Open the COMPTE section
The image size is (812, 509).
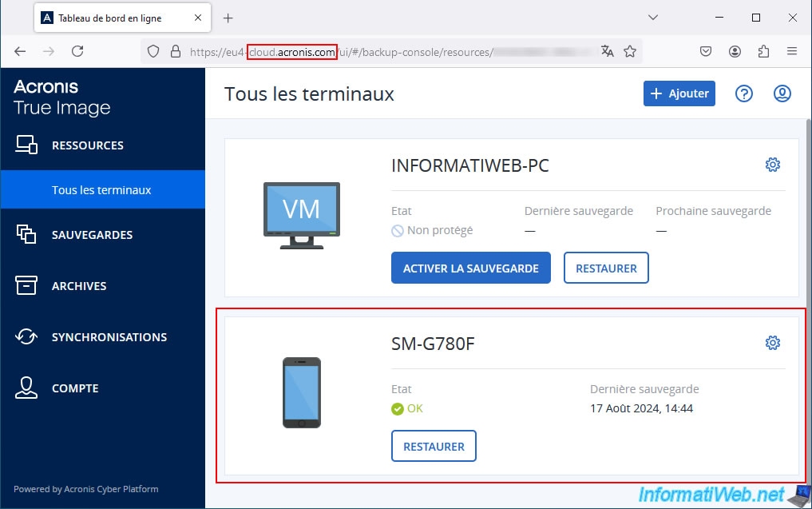[102, 388]
